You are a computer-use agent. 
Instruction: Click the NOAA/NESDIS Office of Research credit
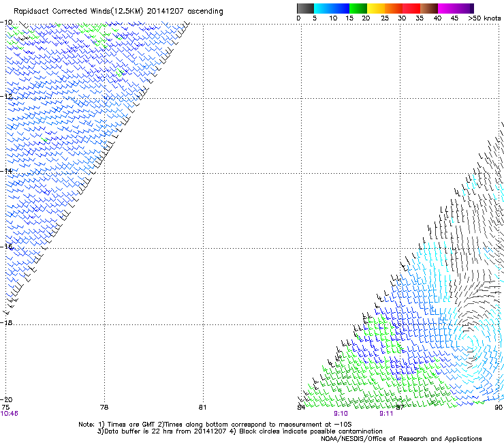(x=401, y=439)
